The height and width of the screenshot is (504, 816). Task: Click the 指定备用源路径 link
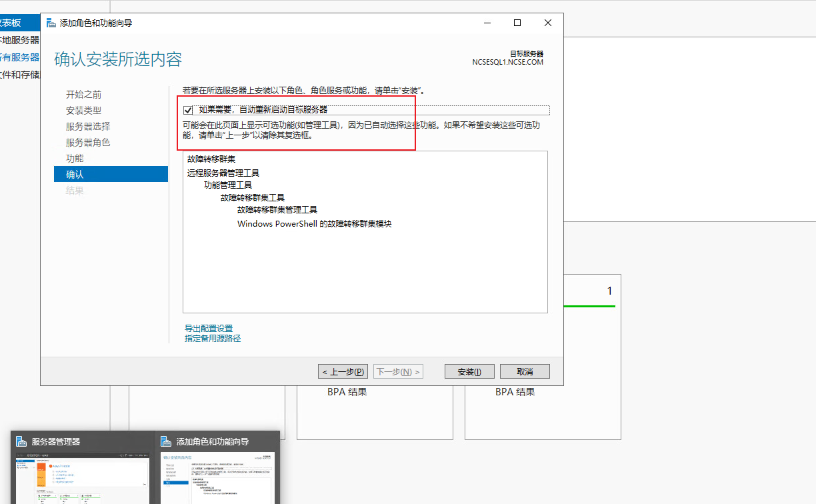213,339
